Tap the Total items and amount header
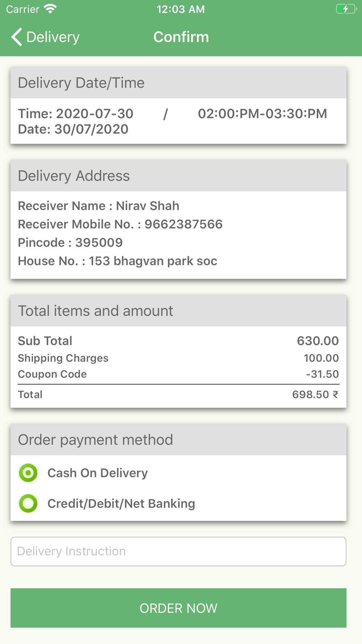The image size is (362, 644). (96, 311)
